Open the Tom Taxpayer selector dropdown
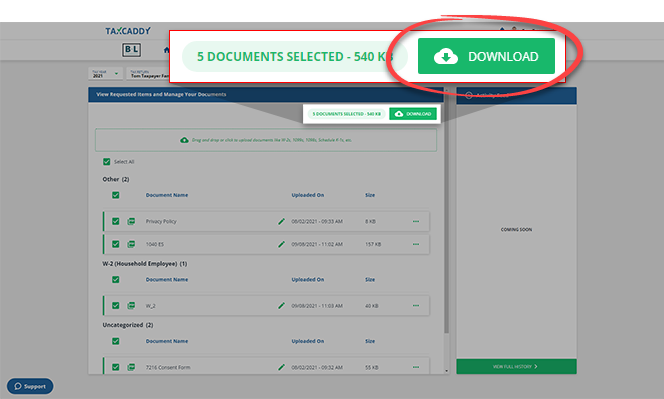Viewport: 664px width, 399px height. [148, 74]
